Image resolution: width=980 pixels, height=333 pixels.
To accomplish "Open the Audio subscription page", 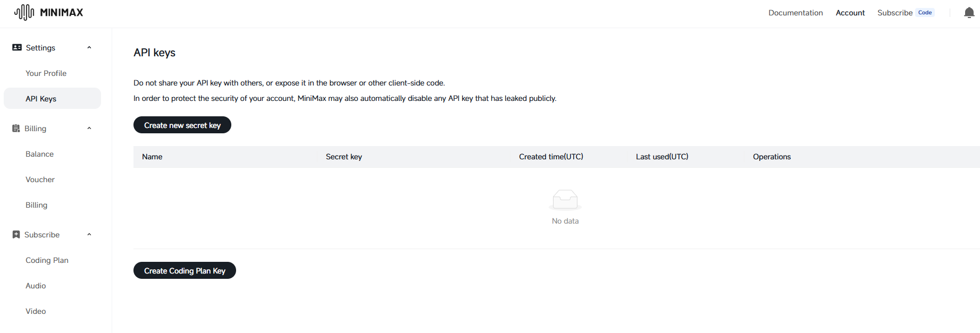I will 36,286.
